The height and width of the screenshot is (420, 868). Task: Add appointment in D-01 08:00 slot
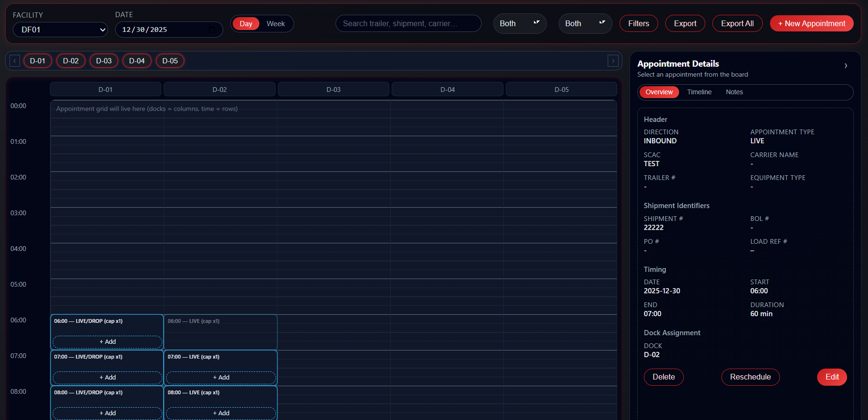pyautogui.click(x=108, y=413)
